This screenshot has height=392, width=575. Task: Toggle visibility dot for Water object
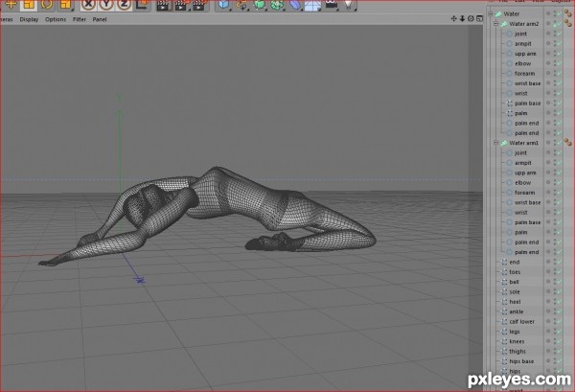548,13
